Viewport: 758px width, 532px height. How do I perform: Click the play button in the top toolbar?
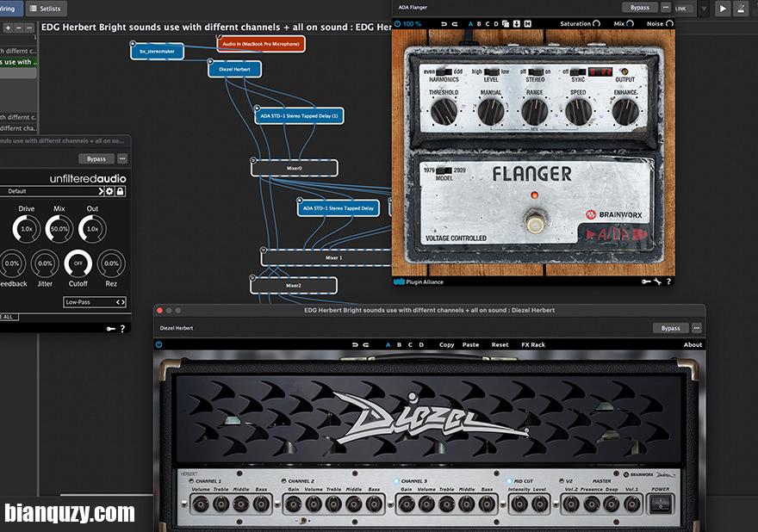click(x=723, y=9)
